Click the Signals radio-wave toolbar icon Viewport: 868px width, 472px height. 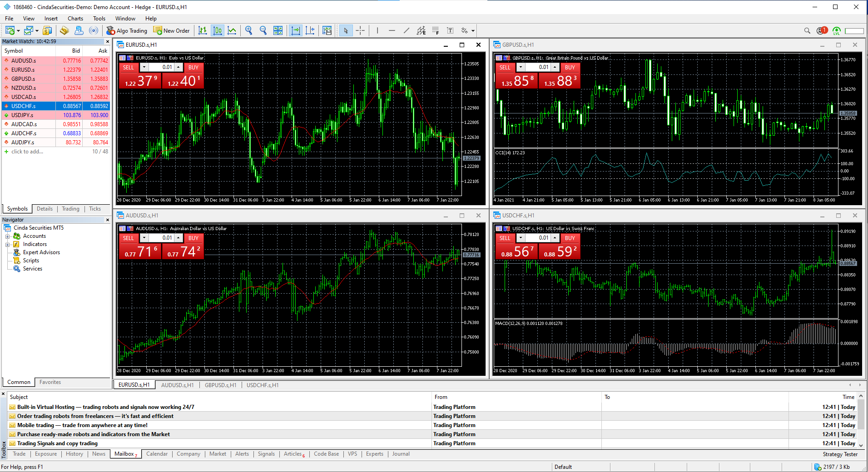pos(94,30)
